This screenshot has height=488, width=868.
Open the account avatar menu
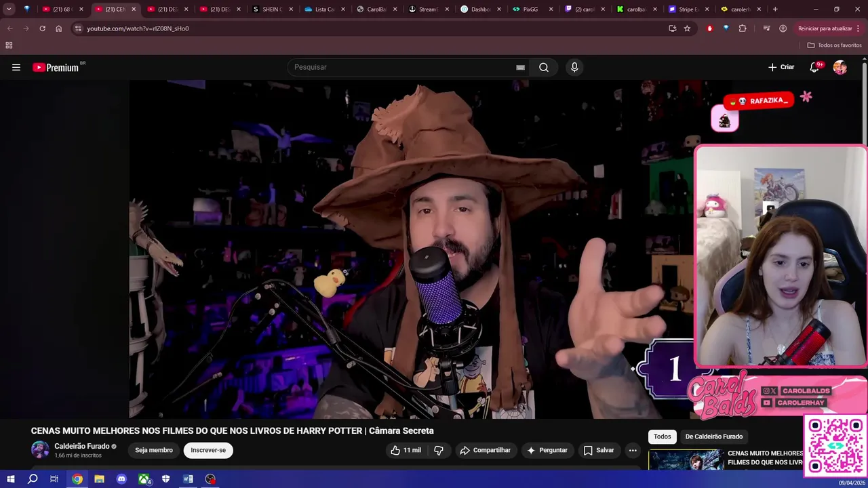[840, 67]
